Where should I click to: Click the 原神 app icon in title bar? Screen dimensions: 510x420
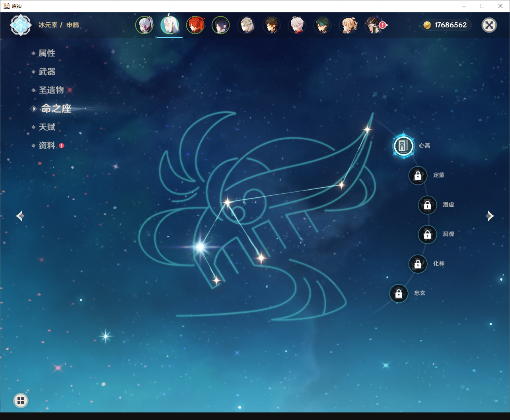click(7, 6)
